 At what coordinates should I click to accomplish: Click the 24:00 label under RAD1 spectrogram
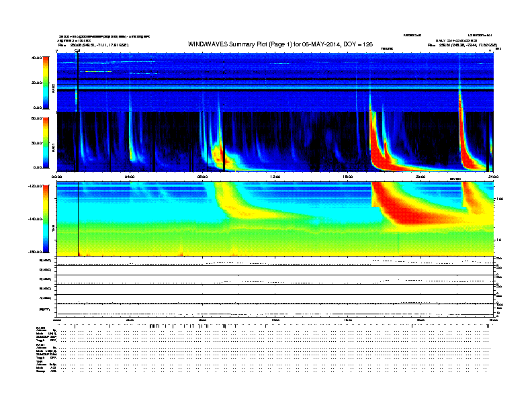click(492, 177)
